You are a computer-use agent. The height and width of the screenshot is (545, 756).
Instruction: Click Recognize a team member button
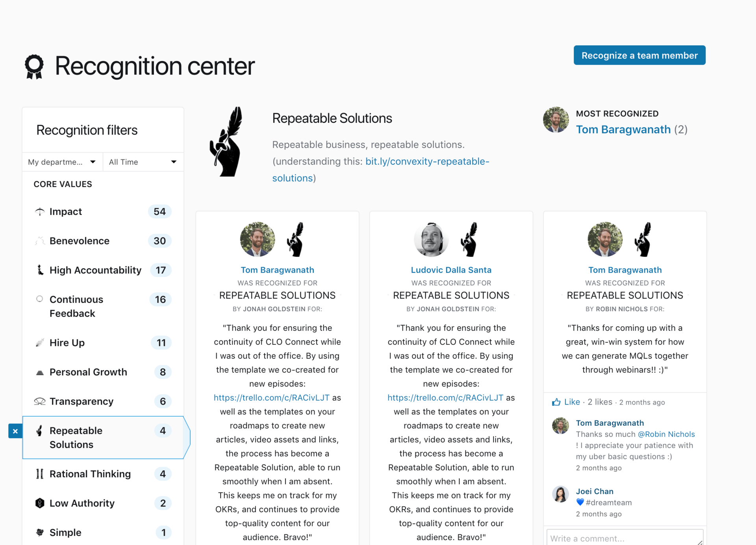coord(639,56)
